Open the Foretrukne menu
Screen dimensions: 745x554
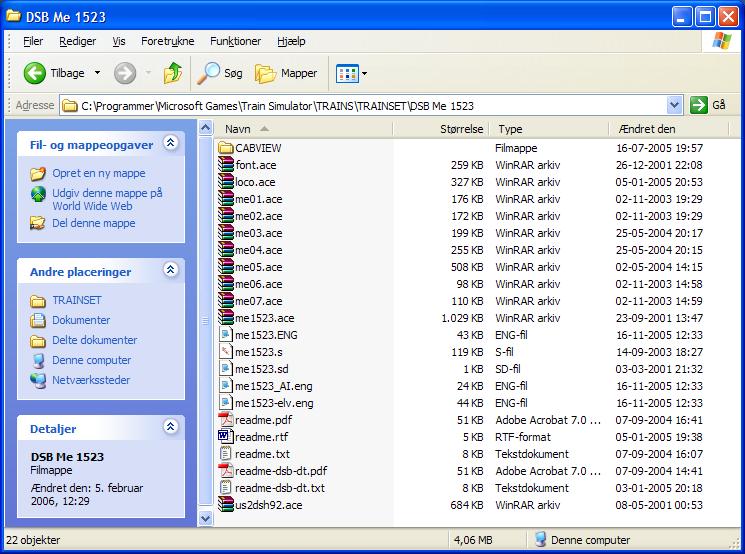168,41
